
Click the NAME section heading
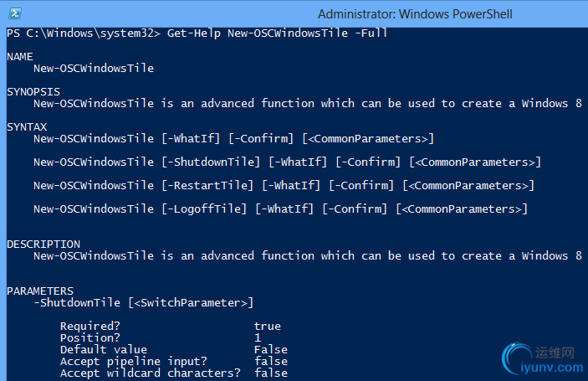coord(19,56)
